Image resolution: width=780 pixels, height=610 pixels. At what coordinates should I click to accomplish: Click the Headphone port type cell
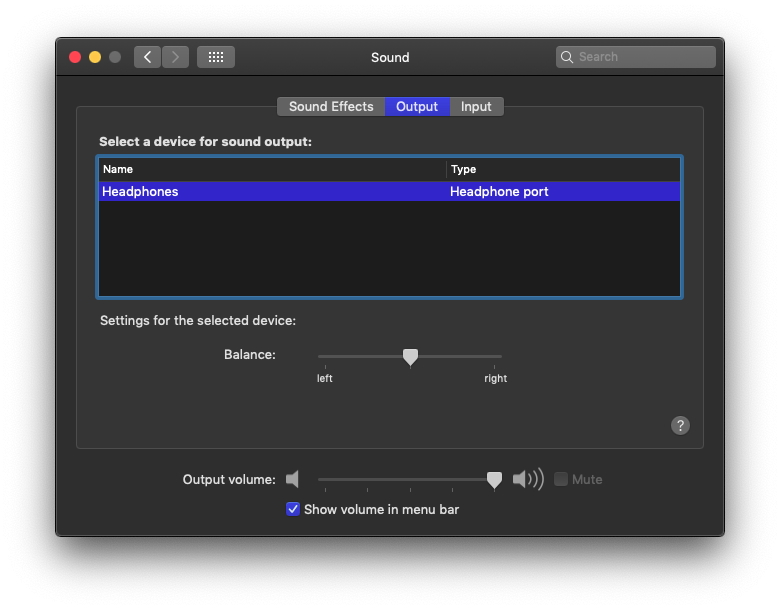[499, 192]
